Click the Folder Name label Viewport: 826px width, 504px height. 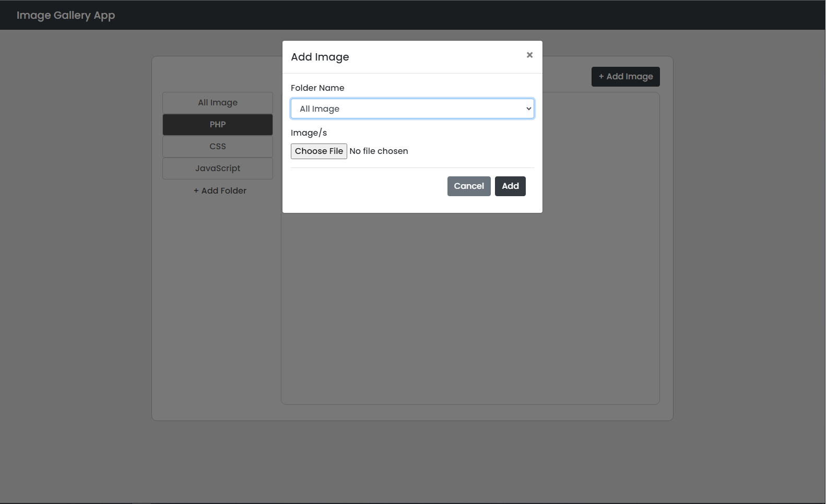(317, 88)
